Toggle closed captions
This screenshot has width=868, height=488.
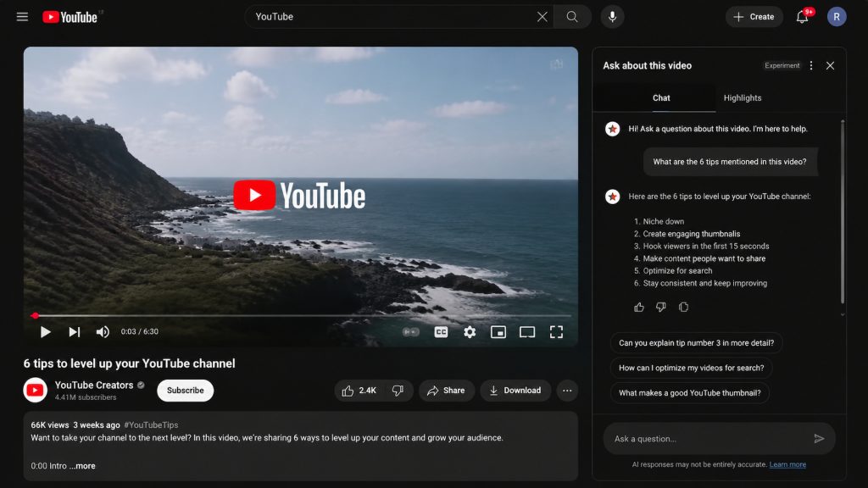[441, 331]
